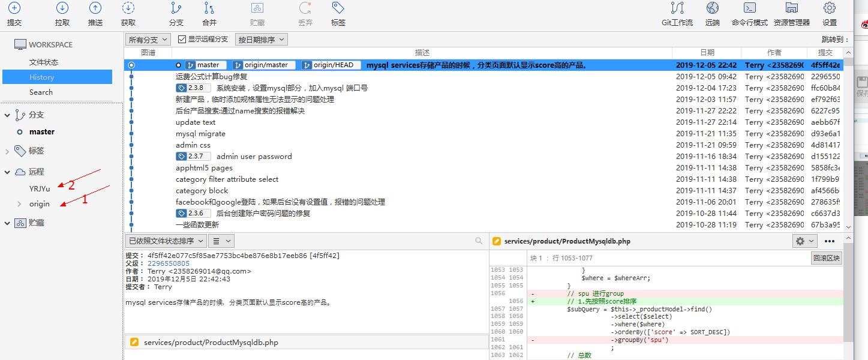This screenshot has height=360, width=868.
Task: Collapse the 分支 section in sidebar
Action: point(7,115)
